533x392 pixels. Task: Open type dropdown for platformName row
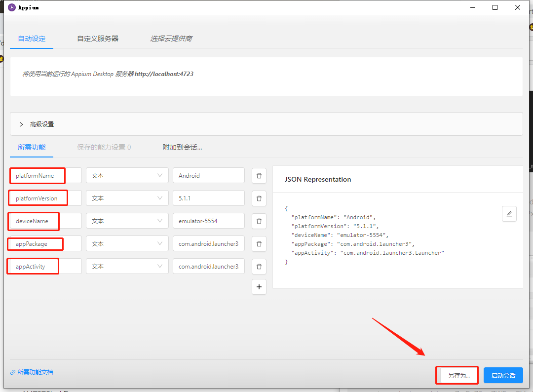click(127, 175)
